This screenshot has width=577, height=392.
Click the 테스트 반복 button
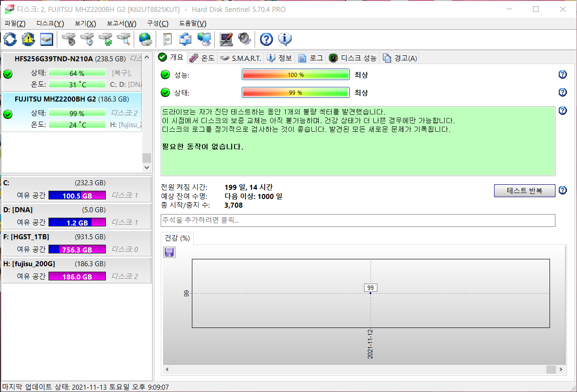(525, 191)
